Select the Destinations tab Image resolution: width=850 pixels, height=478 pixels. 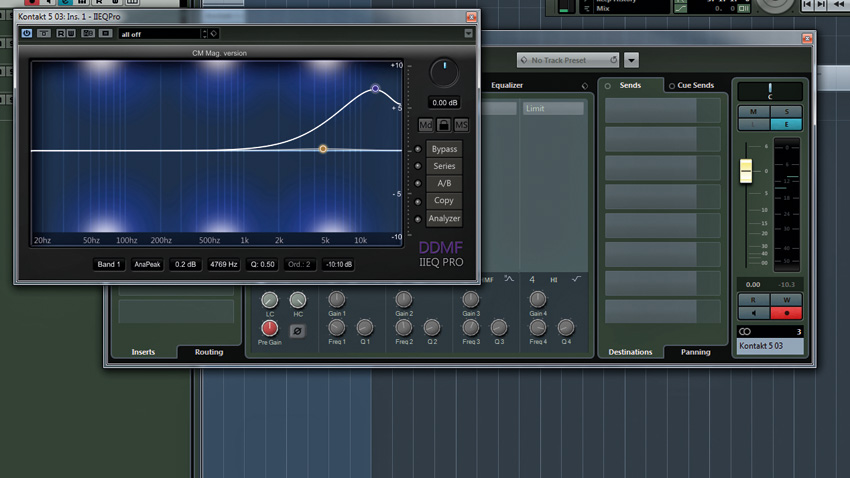630,352
